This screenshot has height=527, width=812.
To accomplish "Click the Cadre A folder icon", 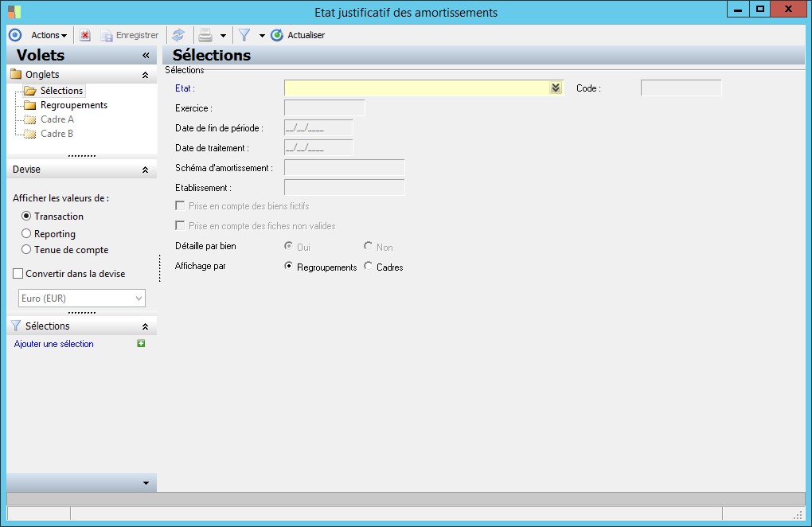I will (30, 119).
